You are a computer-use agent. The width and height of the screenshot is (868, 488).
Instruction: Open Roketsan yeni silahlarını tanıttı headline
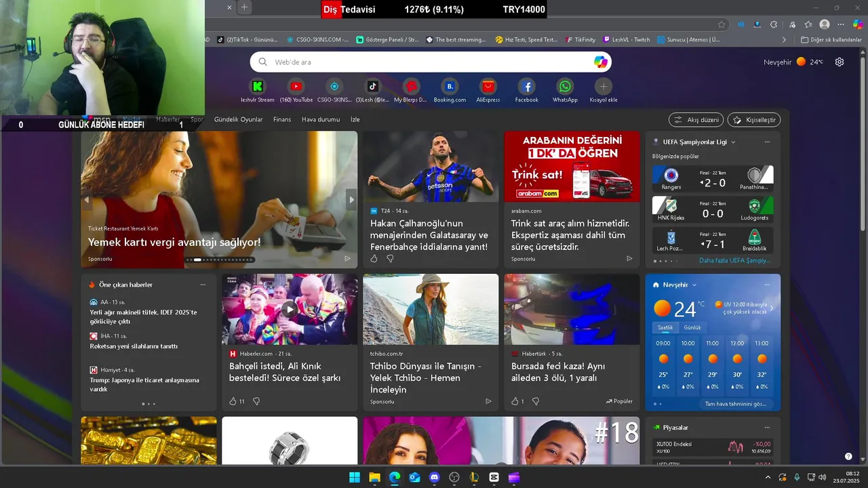tap(134, 346)
